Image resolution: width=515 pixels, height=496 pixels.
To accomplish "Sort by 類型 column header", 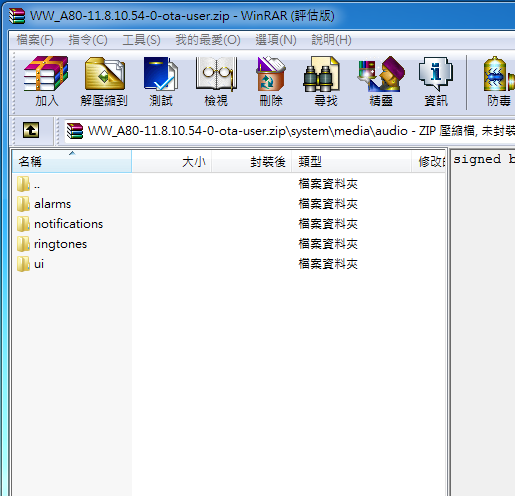I will pos(351,162).
